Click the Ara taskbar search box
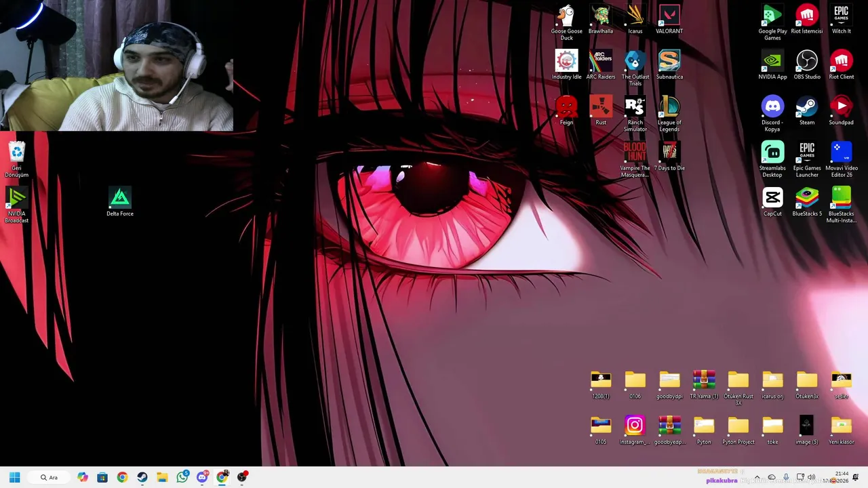Image resolution: width=868 pixels, height=488 pixels. coord(50,477)
